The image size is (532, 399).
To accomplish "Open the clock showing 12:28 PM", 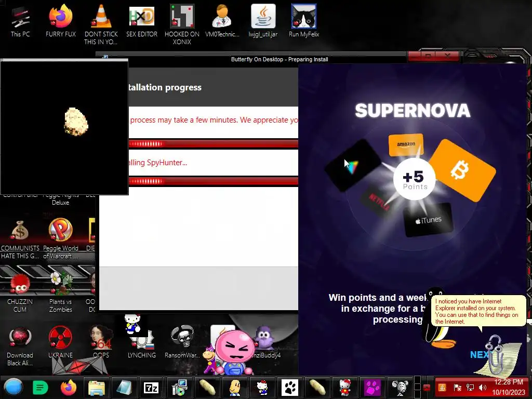I will [x=508, y=387].
